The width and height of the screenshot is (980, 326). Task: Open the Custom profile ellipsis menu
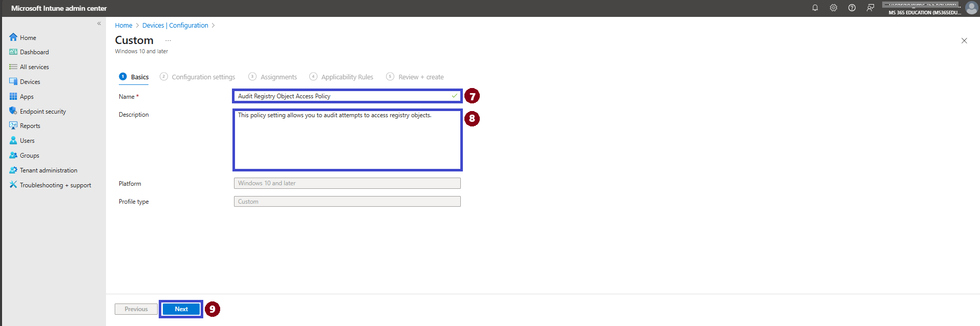point(168,40)
